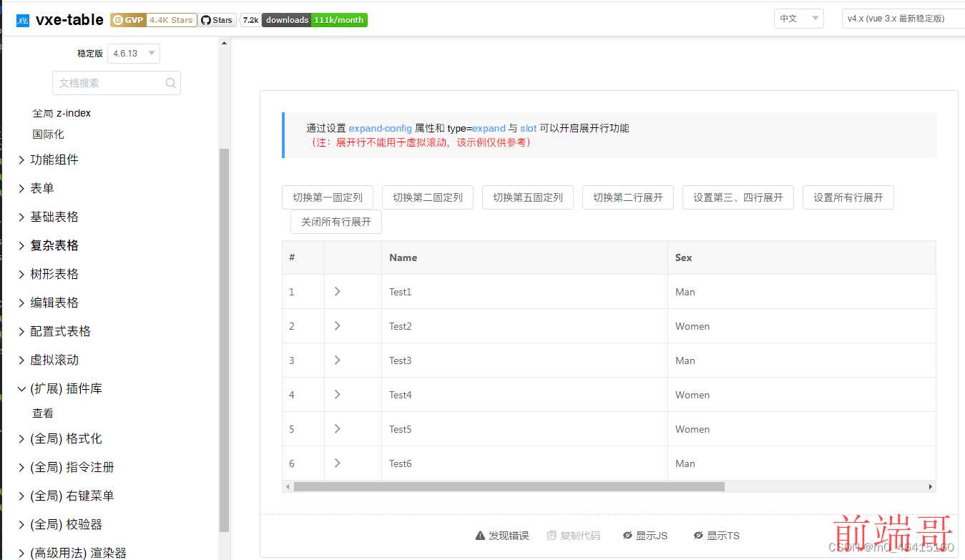Click the 发现错误 warning icon

480,536
